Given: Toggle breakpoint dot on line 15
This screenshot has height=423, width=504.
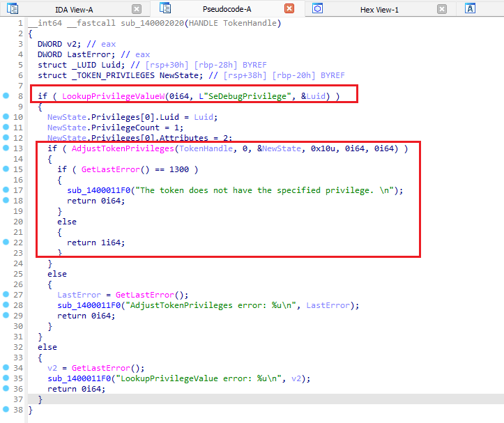Looking at the screenshot, I should click(6, 169).
